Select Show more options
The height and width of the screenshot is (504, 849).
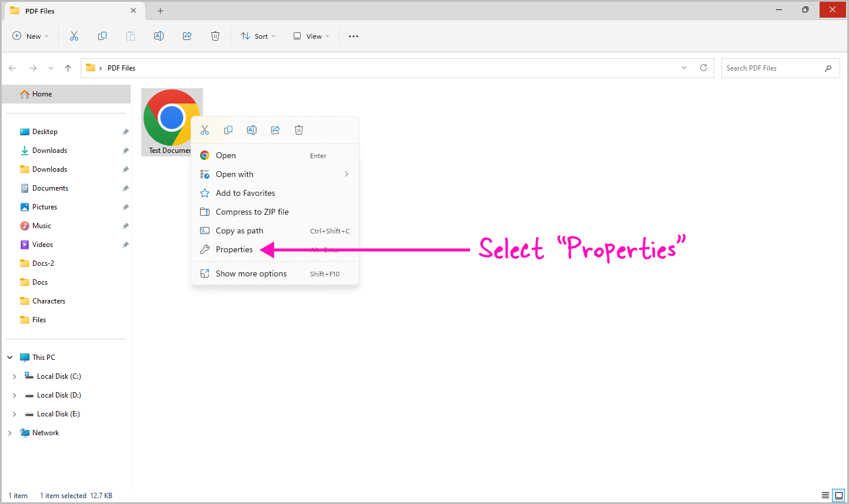pos(275,273)
